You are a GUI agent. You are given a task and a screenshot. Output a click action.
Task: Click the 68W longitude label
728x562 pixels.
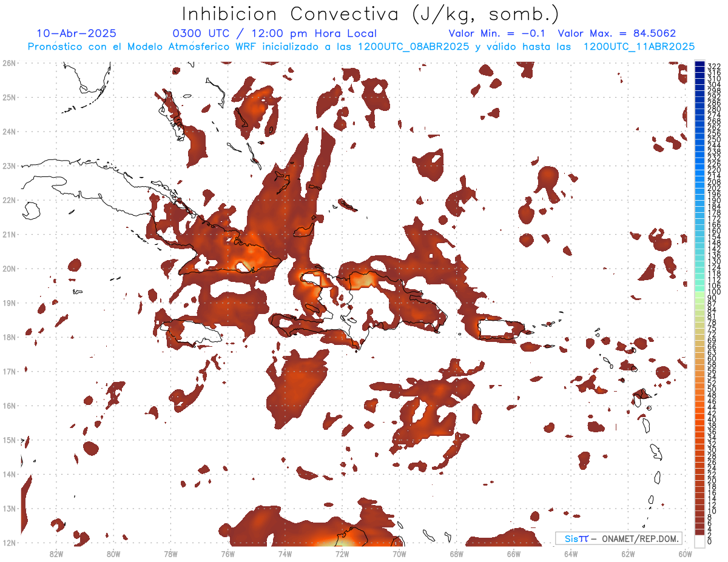457,554
